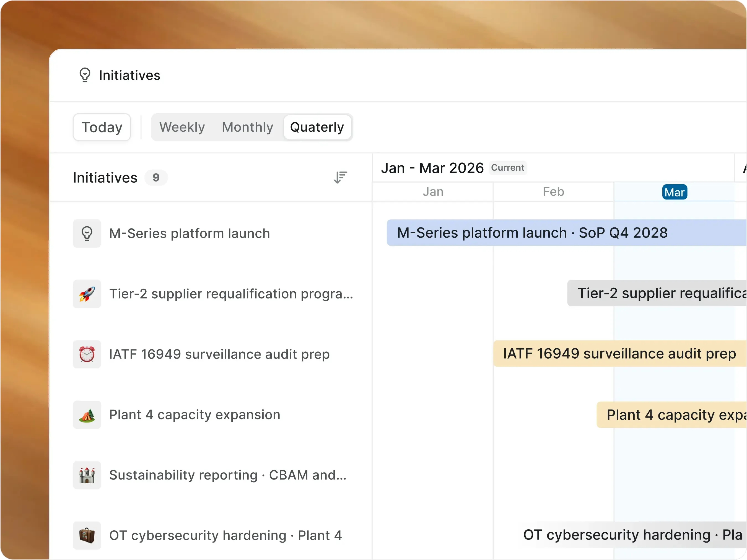
Task: Switch to the Weekly view
Action: [x=182, y=127]
